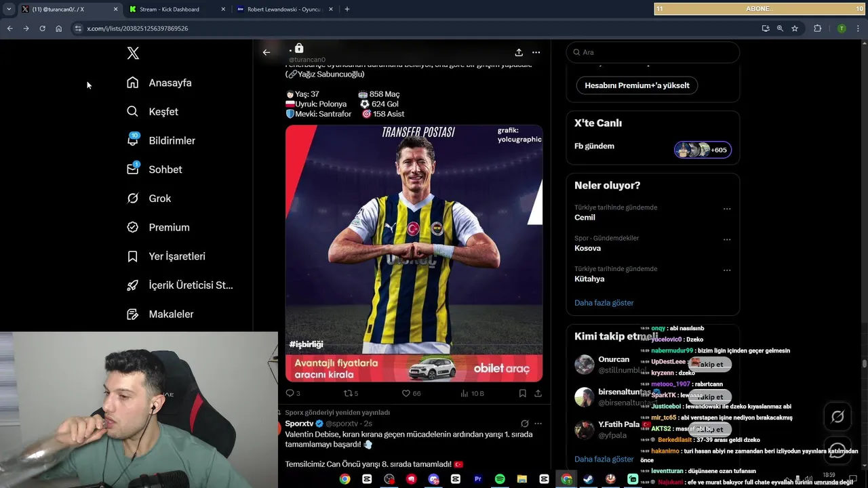Screen dimensions: 868x488
Task: Open Grok icon on Sporxtv post
Action: (x=524, y=424)
